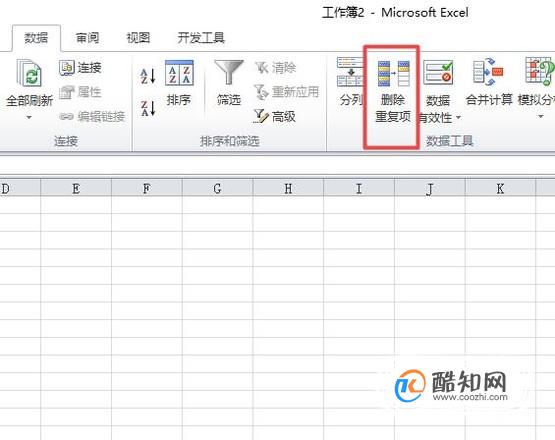This screenshot has height=440, width=555.
Task: Click the Data Validation (数据有效性) icon
Action: click(x=438, y=73)
